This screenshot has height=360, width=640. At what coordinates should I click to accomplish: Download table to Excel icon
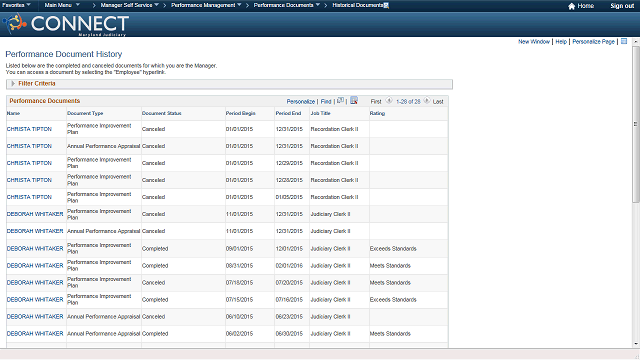point(354,100)
